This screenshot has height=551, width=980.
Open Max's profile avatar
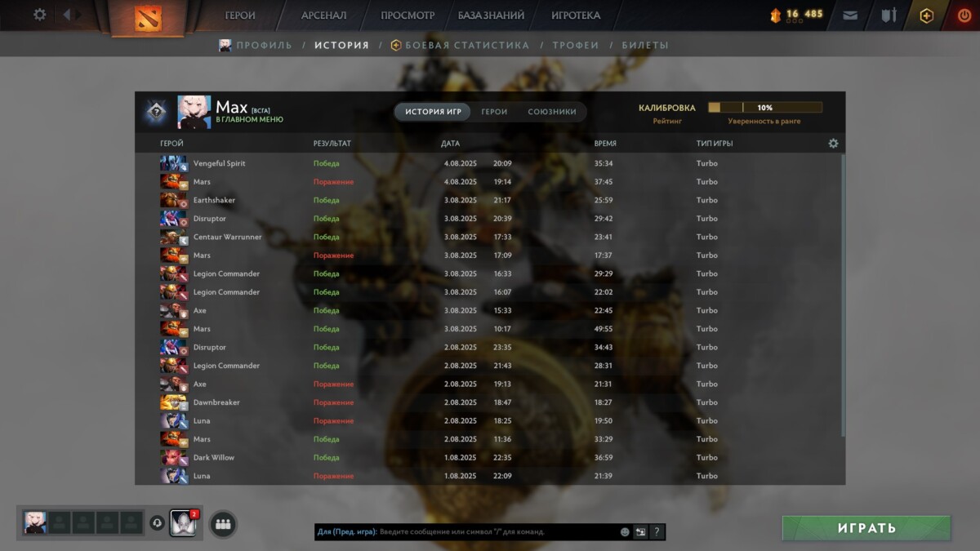[194, 111]
